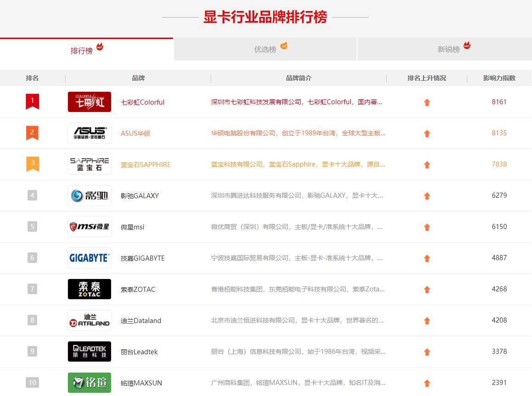The height and width of the screenshot is (396, 532).
Task: Click the number 1 rank badge
Action: (32, 100)
